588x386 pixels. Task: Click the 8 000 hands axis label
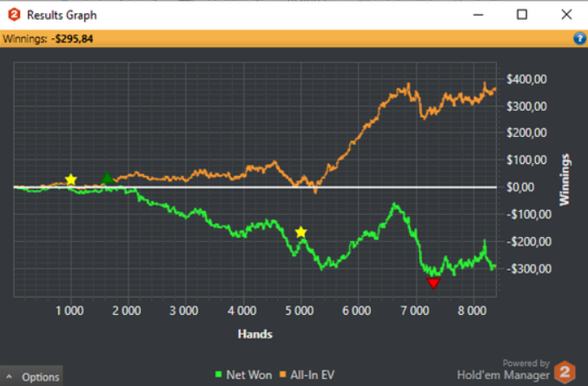[472, 311]
